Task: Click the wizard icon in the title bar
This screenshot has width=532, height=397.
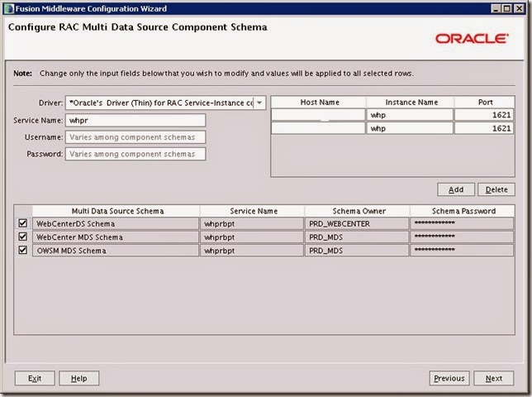Action: click(x=9, y=8)
